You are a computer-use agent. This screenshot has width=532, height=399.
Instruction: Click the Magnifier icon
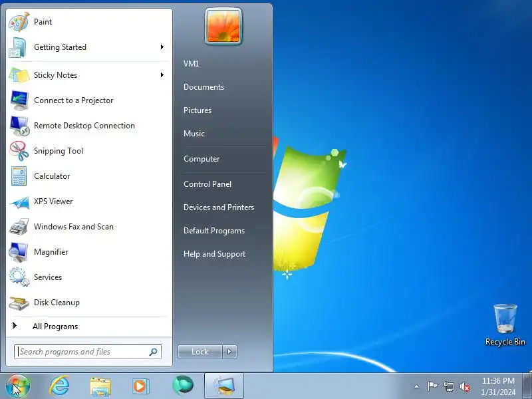click(x=19, y=252)
